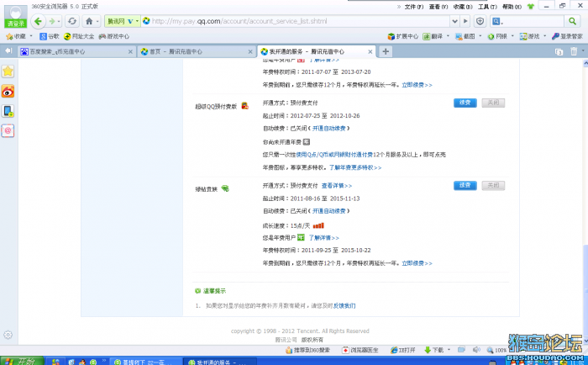Screen dimensions: 588x365
Task: Expand the 网银 dropdown arrow
Action: [512, 36]
